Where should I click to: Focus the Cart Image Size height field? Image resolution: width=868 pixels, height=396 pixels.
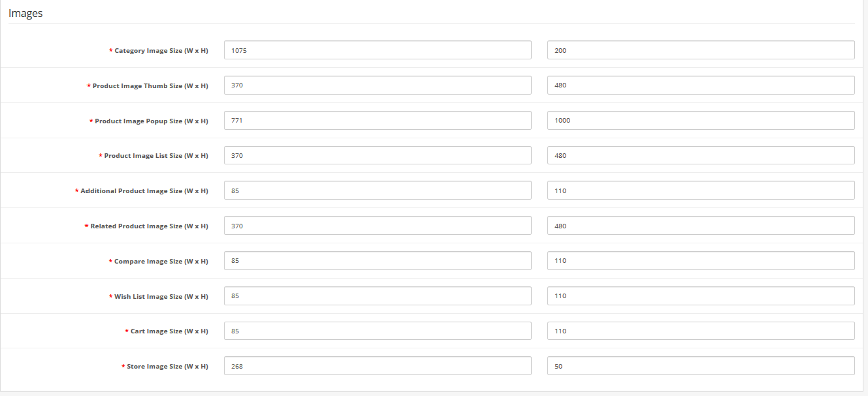(x=701, y=331)
